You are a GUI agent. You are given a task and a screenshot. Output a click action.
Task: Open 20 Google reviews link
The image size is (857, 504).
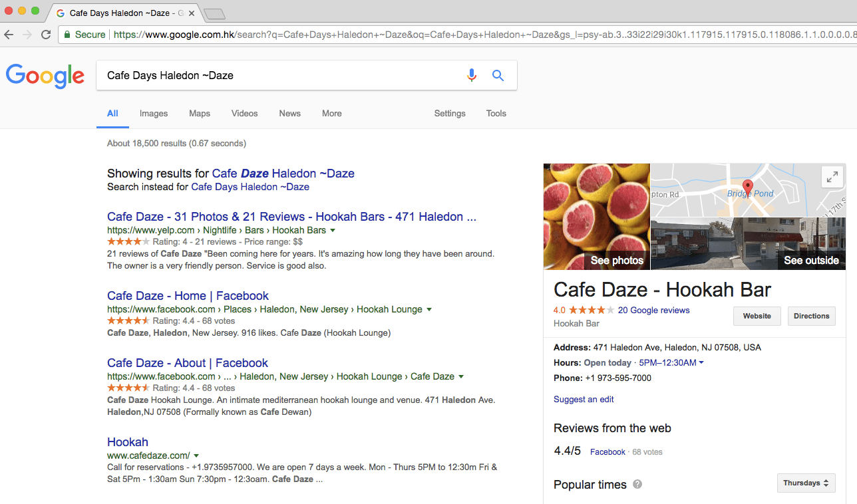pyautogui.click(x=654, y=311)
